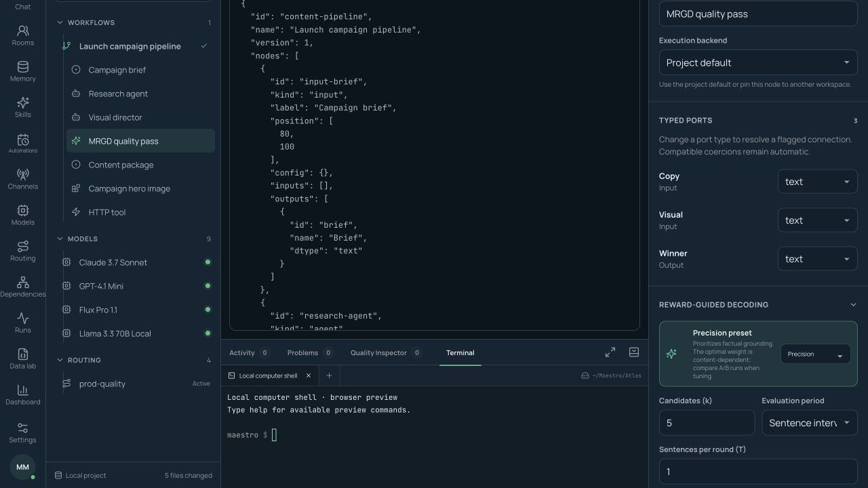Open the Data lab section
This screenshot has height=488, width=868.
(22, 359)
